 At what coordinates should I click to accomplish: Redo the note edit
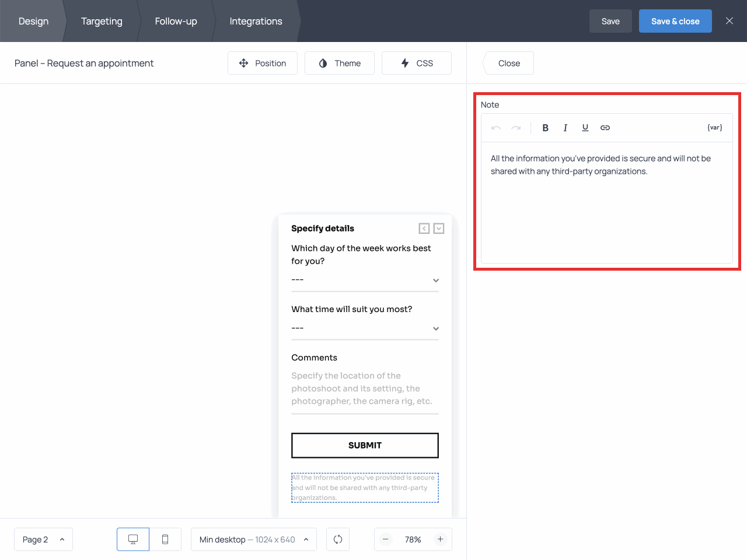(x=516, y=128)
